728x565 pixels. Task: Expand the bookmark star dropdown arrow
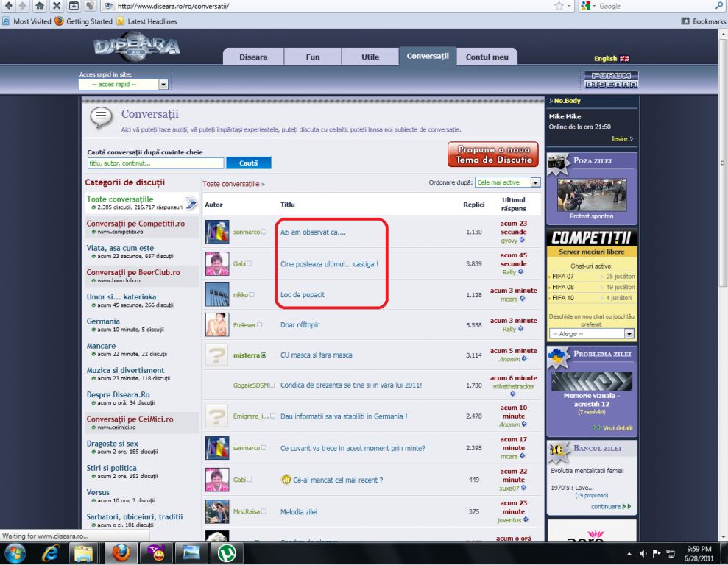tap(569, 6)
